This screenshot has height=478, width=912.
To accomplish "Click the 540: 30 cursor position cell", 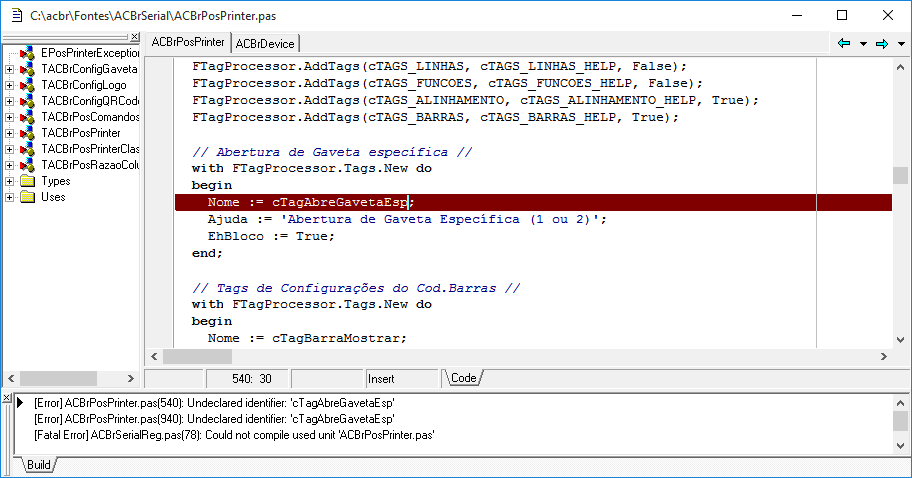I will click(x=247, y=379).
